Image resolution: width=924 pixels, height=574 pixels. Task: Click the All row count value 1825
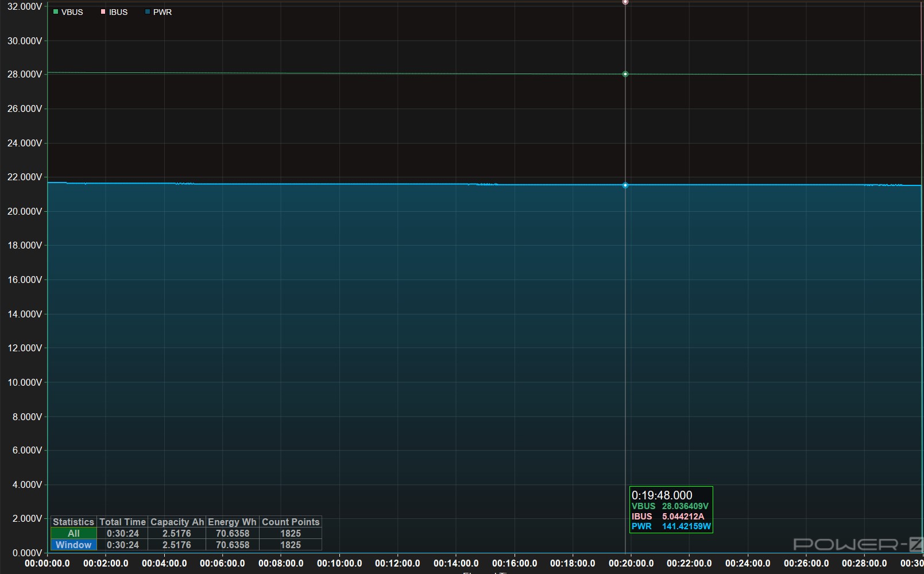pyautogui.click(x=291, y=533)
